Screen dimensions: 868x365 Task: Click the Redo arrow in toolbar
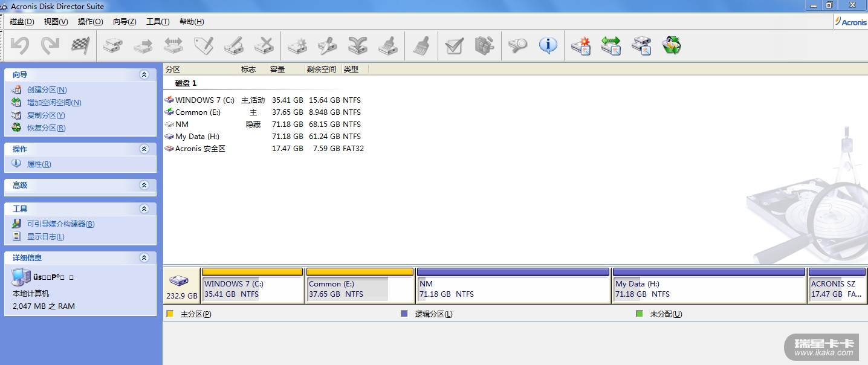[x=50, y=46]
